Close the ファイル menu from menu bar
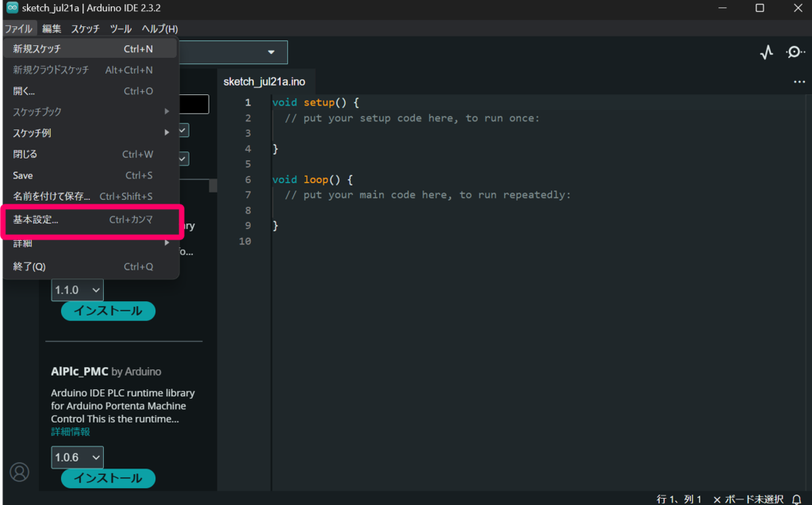The image size is (812, 505). pos(19,29)
